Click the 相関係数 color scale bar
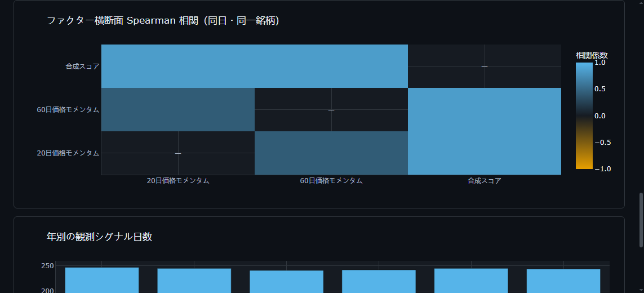This screenshot has width=644, height=293. pos(584,116)
